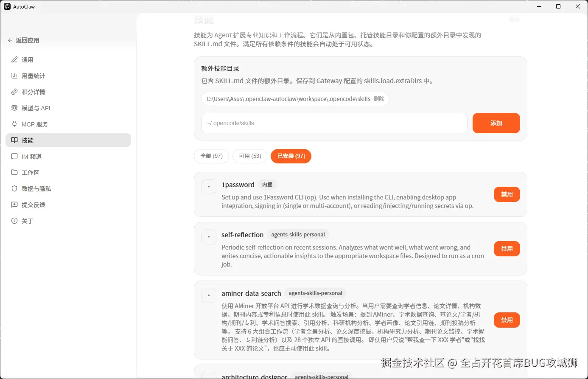The height and width of the screenshot is (379, 588).
Task: Open MCP 服务 settings
Action: (68, 124)
